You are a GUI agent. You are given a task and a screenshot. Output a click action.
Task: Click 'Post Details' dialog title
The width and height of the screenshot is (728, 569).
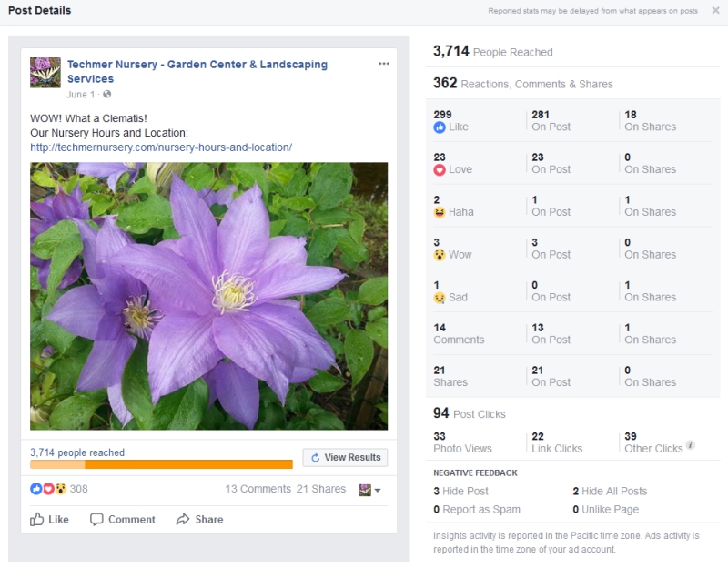tap(39, 10)
